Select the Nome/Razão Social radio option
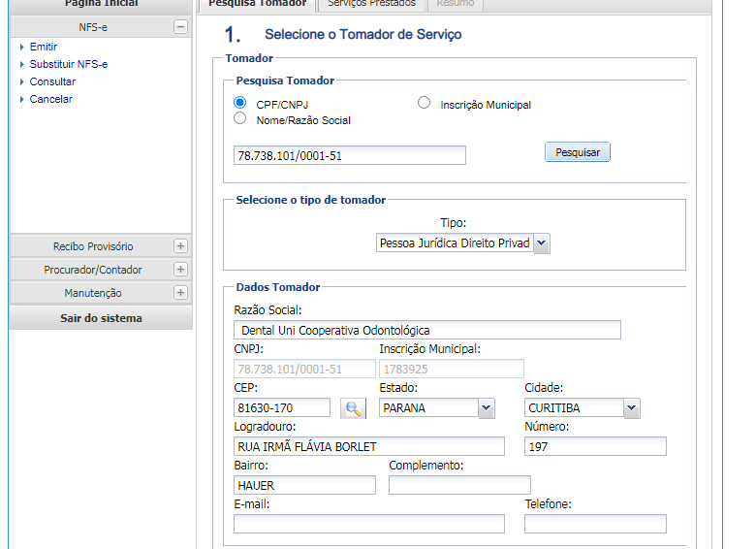Image resolution: width=756 pixels, height=549 pixels. click(x=240, y=118)
